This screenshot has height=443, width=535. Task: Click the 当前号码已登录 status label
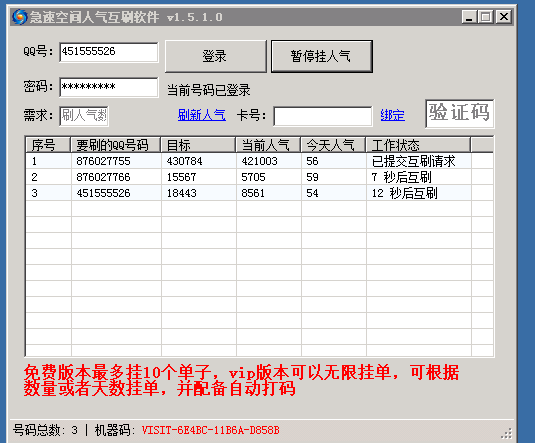(208, 90)
